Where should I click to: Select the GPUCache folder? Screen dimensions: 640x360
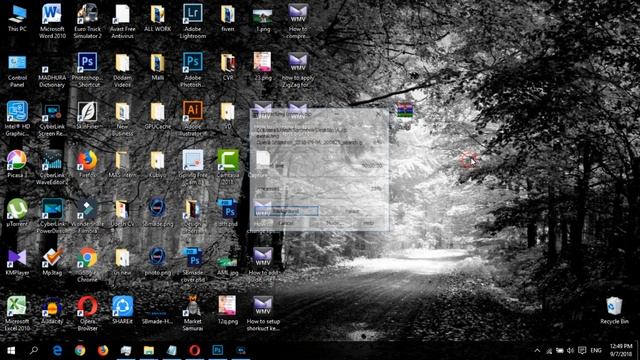[x=158, y=116]
